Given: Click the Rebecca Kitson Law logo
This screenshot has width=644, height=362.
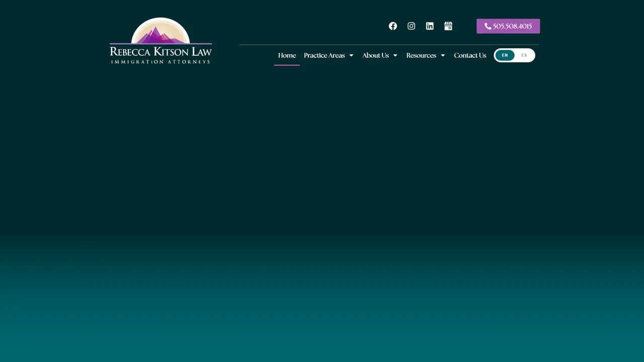Looking at the screenshot, I should coord(161,41).
